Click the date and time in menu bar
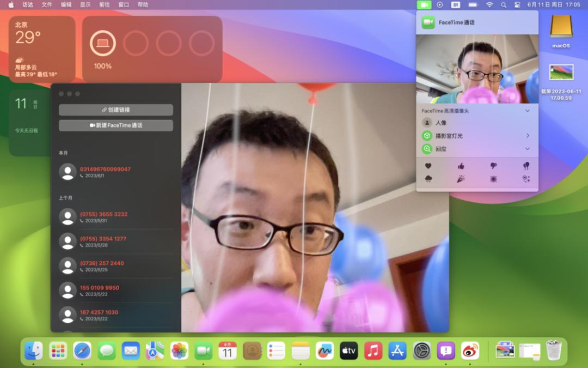Screen dimensions: 588x368 click(x=554, y=5)
